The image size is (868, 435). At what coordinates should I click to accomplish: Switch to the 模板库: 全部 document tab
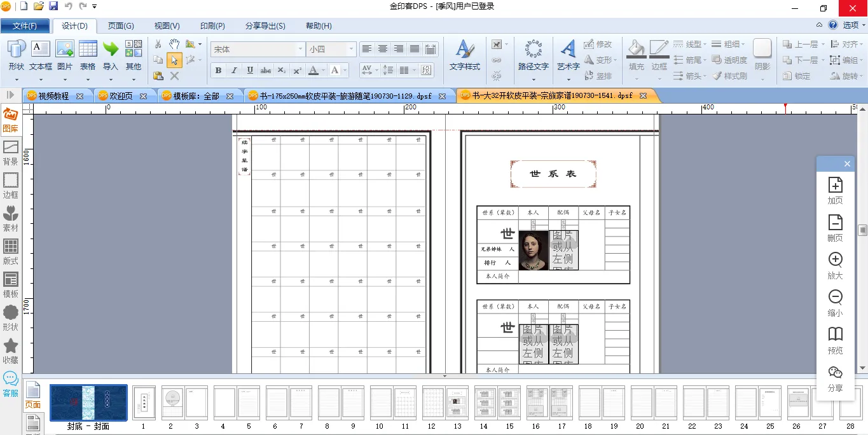[x=197, y=96]
